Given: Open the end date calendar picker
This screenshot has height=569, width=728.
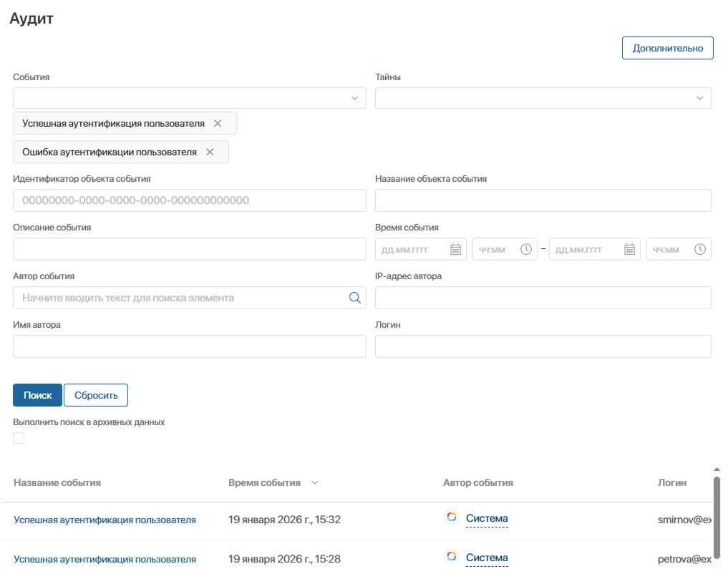Looking at the screenshot, I should click(x=629, y=249).
